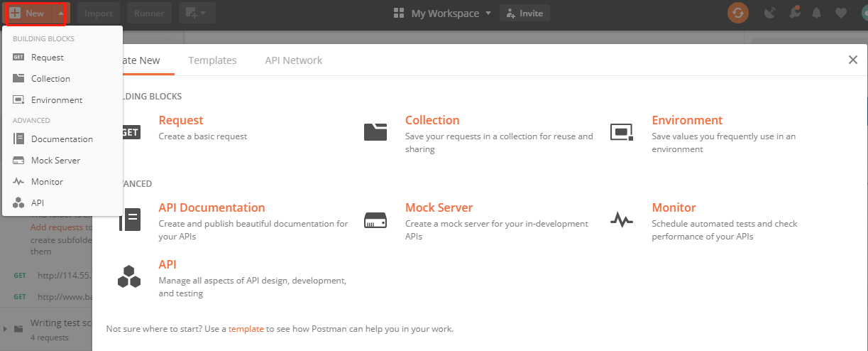This screenshot has height=351, width=868.
Task: Click the orange sync status icon
Action: [738, 13]
